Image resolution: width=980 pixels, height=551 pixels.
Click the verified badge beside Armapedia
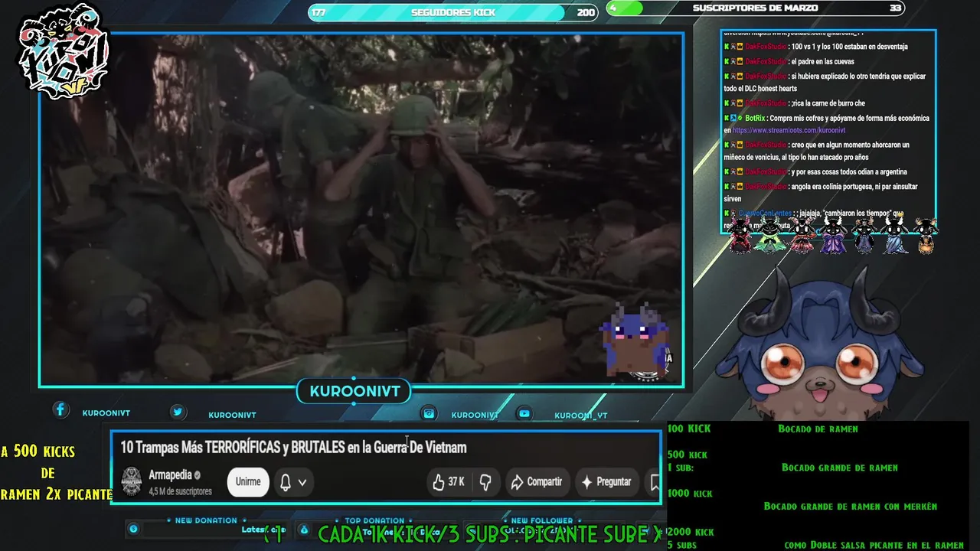click(x=198, y=475)
